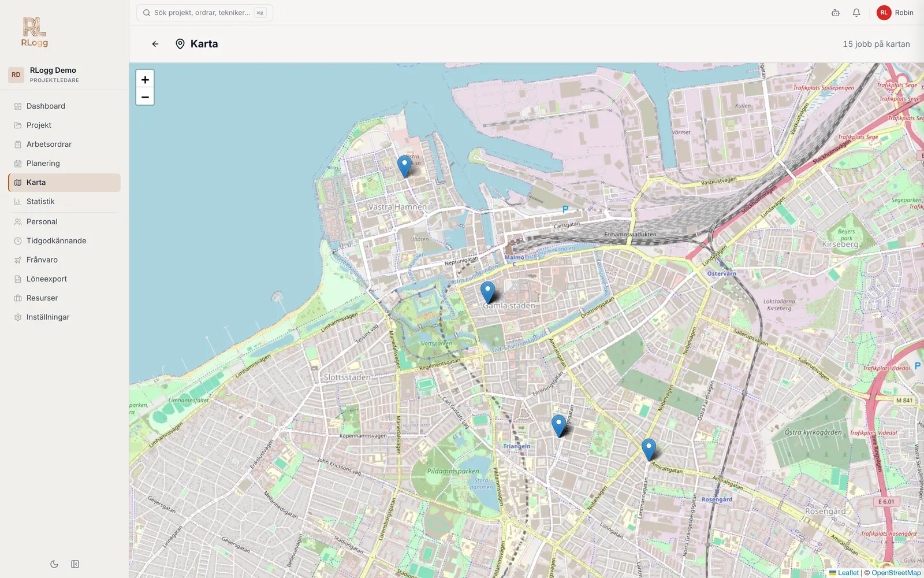The height and width of the screenshot is (578, 924).
Task: Go to Projekt in the sidebar
Action: 64,125
